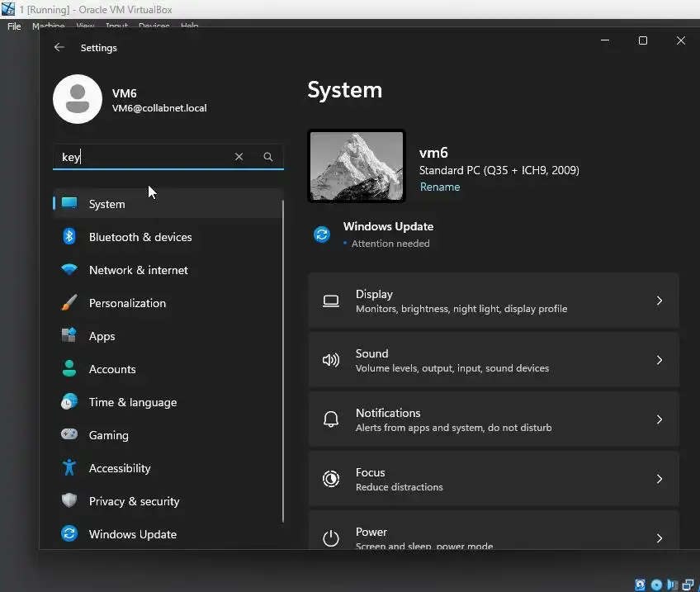The image size is (700, 592).
Task: Click the Time & language globe-clock icon
Action: [x=69, y=401]
